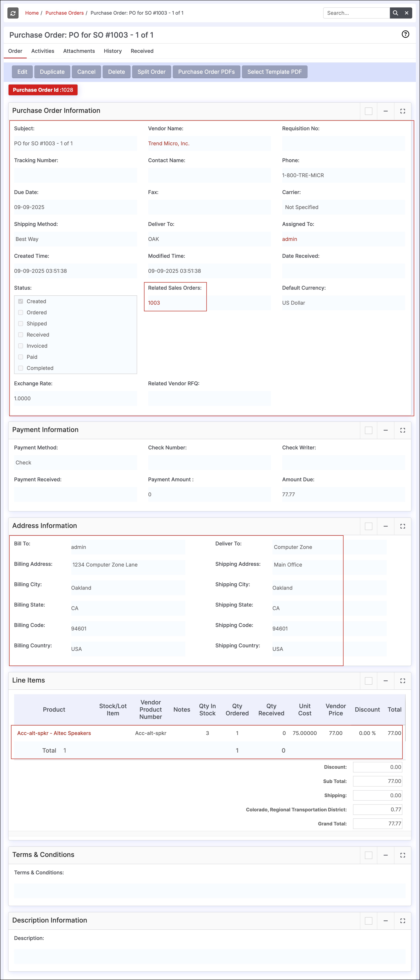Image resolution: width=420 pixels, height=980 pixels.
Task: Tick the Purchase Order Information panel checkbox
Action: click(369, 111)
